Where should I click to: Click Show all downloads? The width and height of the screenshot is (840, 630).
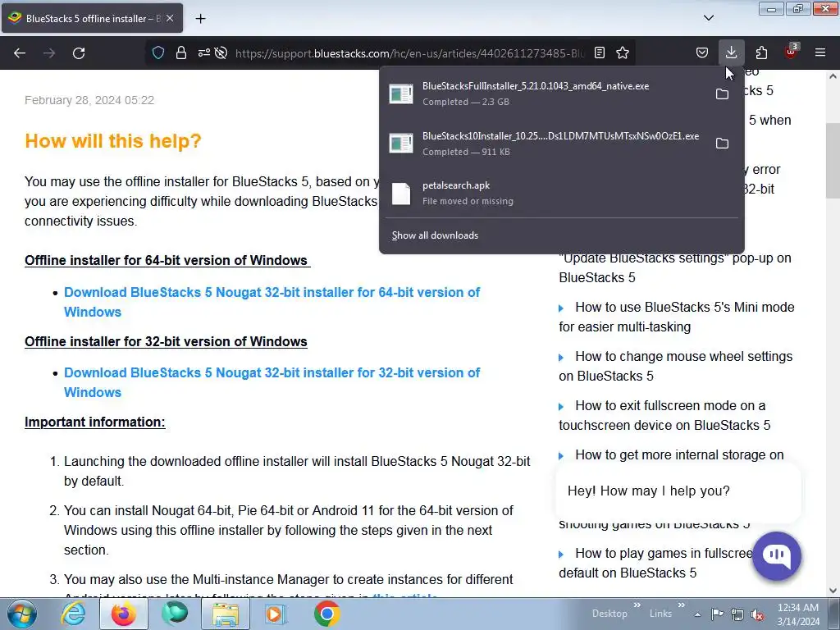pyautogui.click(x=435, y=235)
